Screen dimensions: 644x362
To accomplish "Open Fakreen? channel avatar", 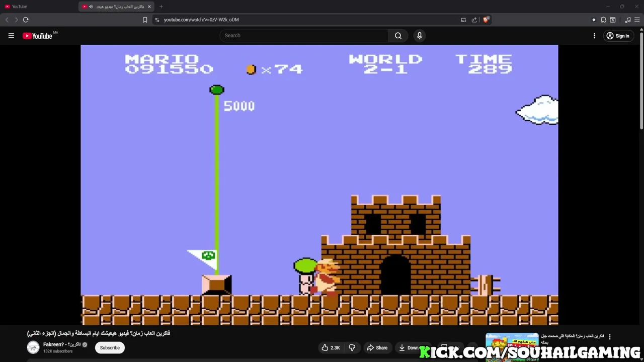I will click(33, 347).
